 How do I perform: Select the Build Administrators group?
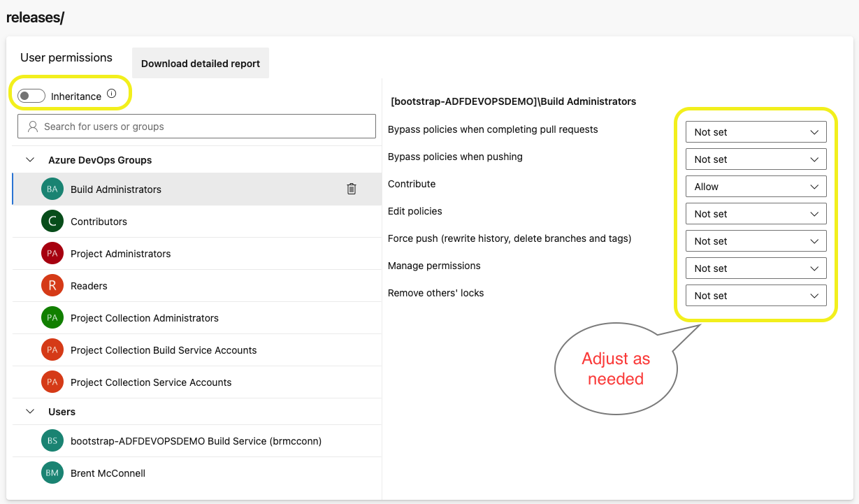pos(196,189)
